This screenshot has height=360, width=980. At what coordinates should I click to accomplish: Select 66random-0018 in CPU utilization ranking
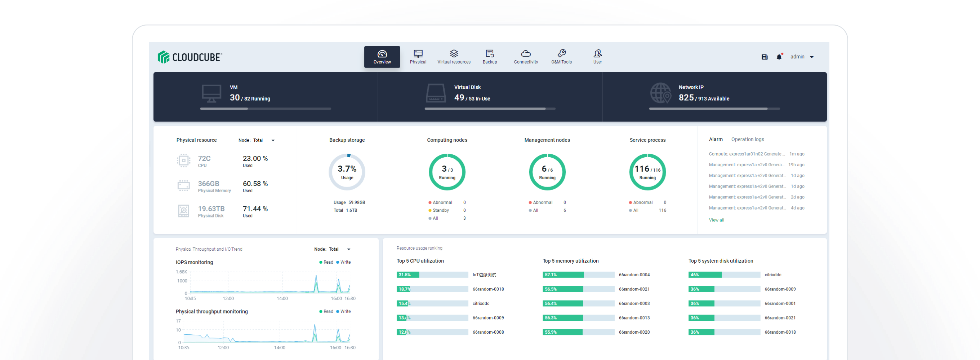pos(488,289)
